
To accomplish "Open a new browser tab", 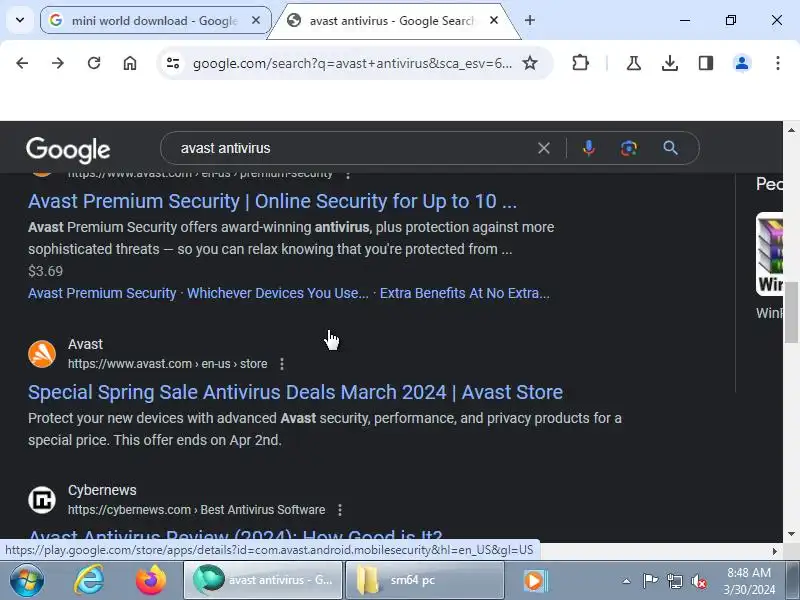I will click(530, 20).
